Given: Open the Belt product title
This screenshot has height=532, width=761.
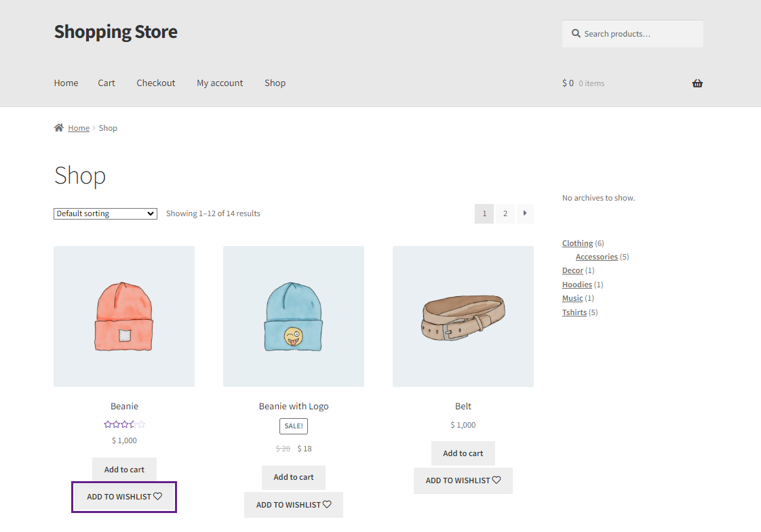Looking at the screenshot, I should pos(463,406).
